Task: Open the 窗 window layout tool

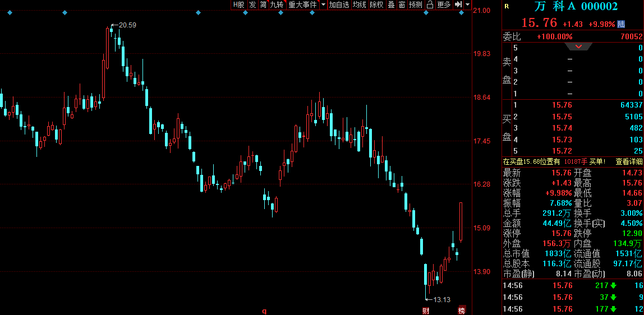Action: click(402, 4)
